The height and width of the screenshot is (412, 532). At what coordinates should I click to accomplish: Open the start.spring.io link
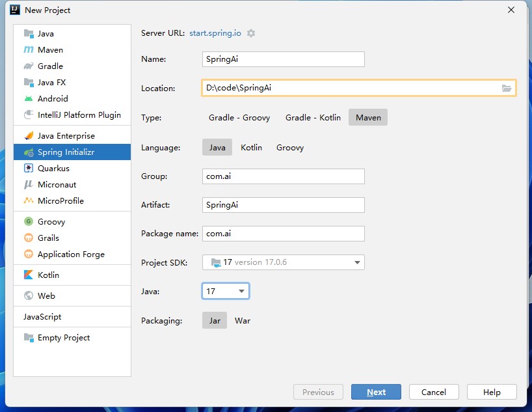(x=215, y=33)
